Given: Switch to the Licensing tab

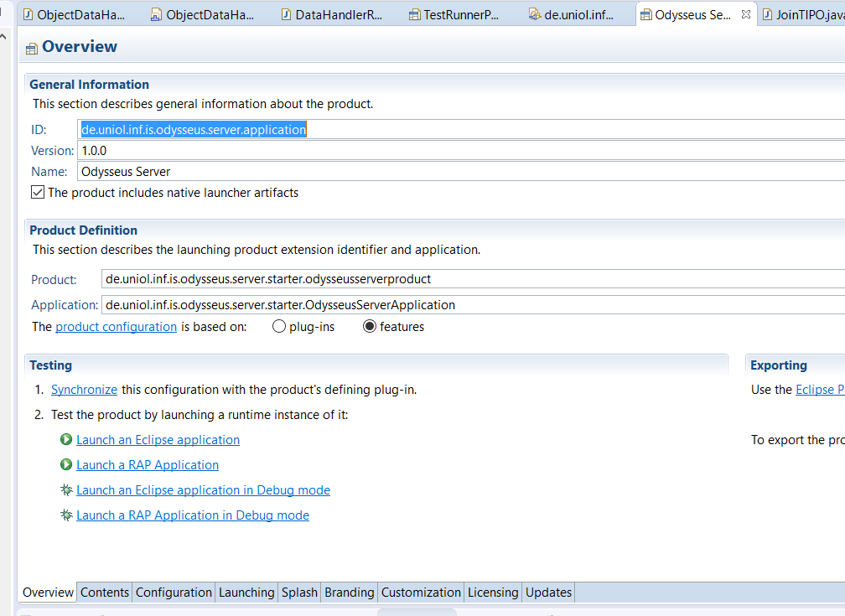Looking at the screenshot, I should 493,593.
